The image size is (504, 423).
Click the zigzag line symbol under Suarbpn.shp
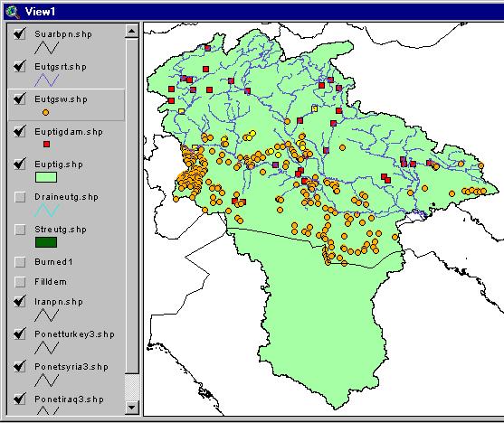pyautogui.click(x=47, y=48)
